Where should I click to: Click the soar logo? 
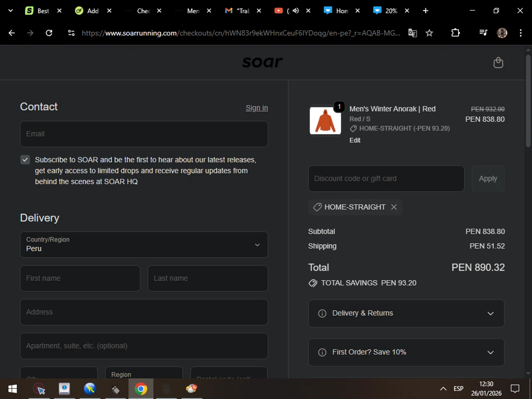pos(262,62)
